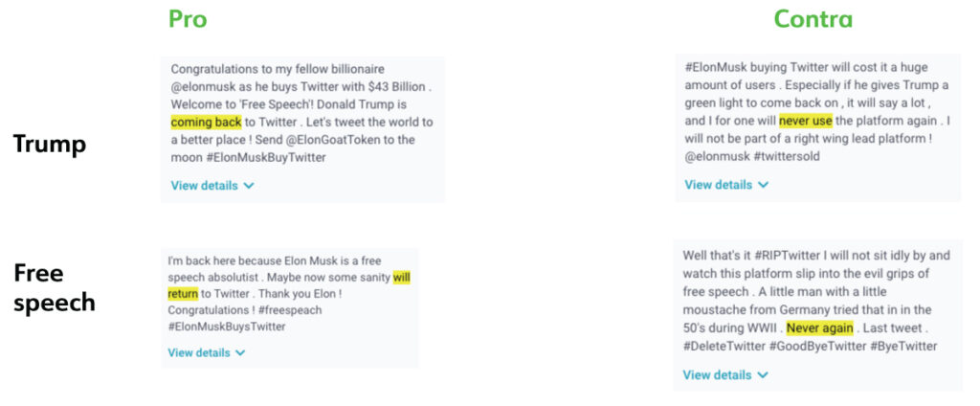Click highlighted phrase 'never use'
The height and width of the screenshot is (406, 980).
coord(806,120)
